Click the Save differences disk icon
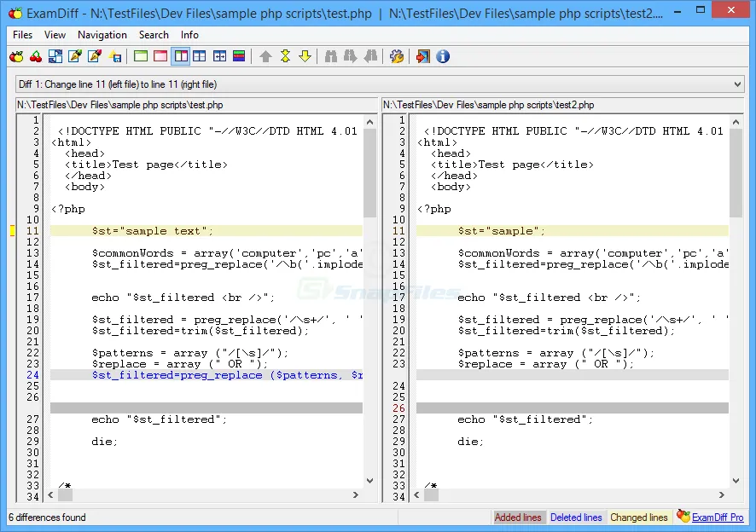Image resolution: width=756 pixels, height=532 pixels. [114, 57]
